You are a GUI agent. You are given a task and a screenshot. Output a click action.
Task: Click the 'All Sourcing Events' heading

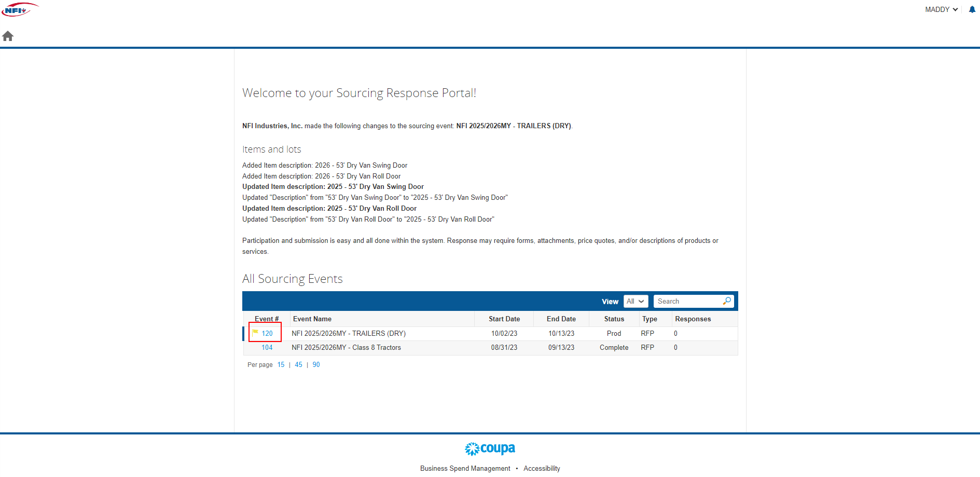[293, 279]
